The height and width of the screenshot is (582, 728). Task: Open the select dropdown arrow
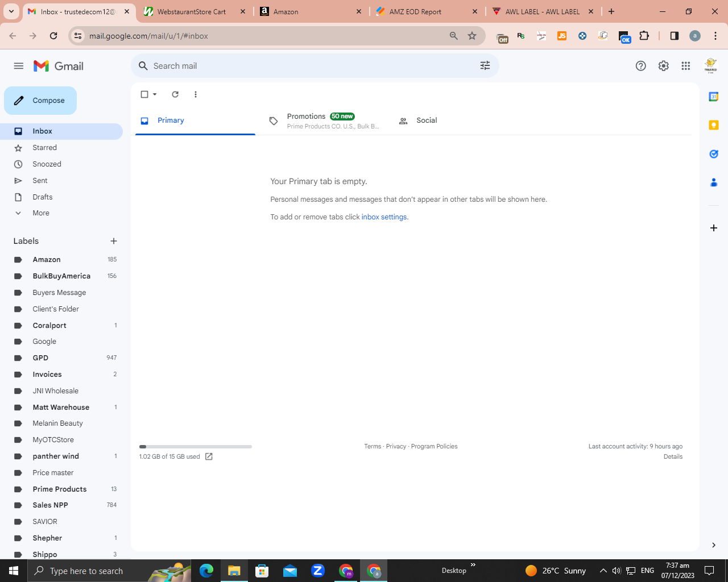pyautogui.click(x=155, y=94)
